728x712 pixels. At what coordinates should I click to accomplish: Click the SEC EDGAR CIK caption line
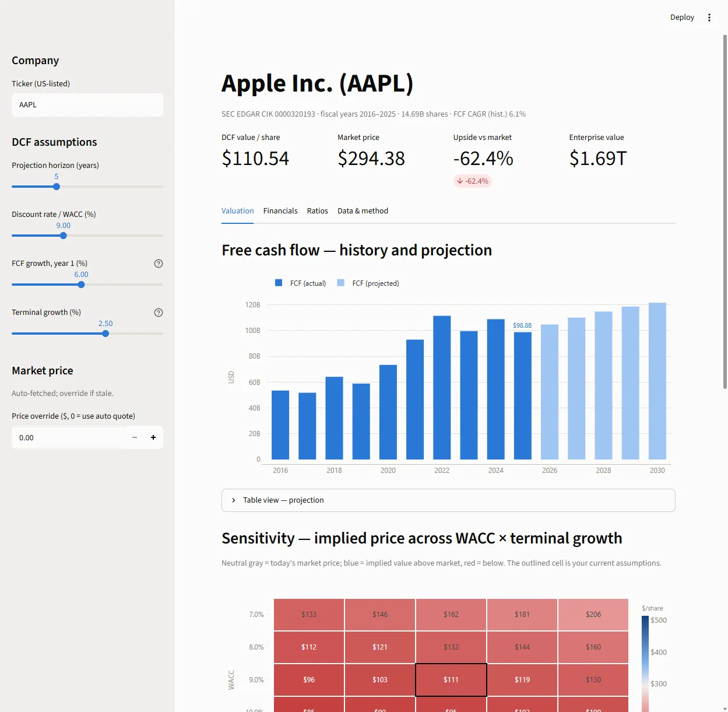pos(374,114)
